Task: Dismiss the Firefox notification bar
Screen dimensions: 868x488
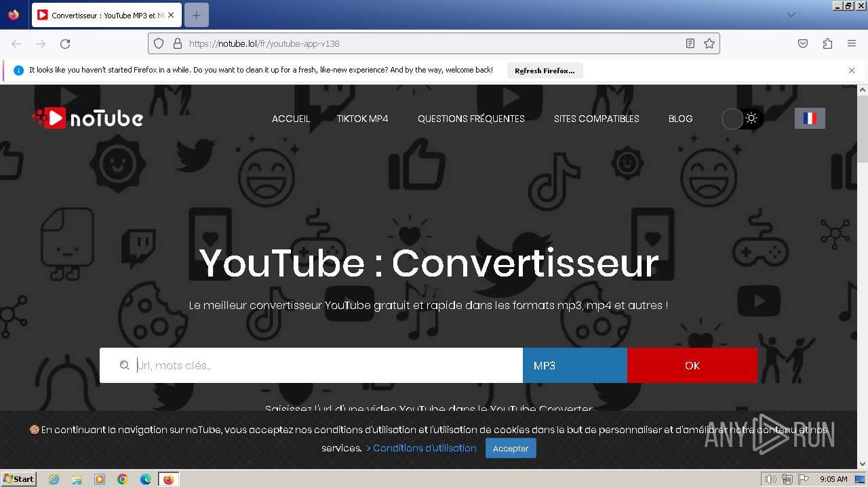Action: tap(852, 70)
